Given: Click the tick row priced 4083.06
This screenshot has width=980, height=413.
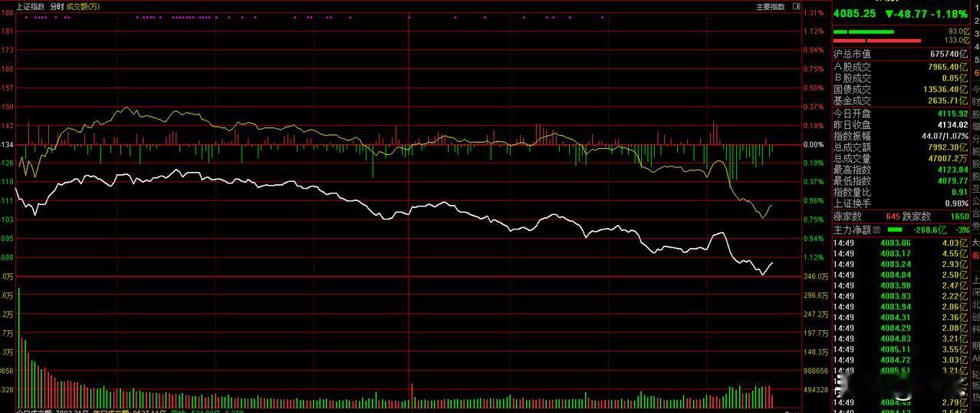Looking at the screenshot, I should pyautogui.click(x=902, y=243).
